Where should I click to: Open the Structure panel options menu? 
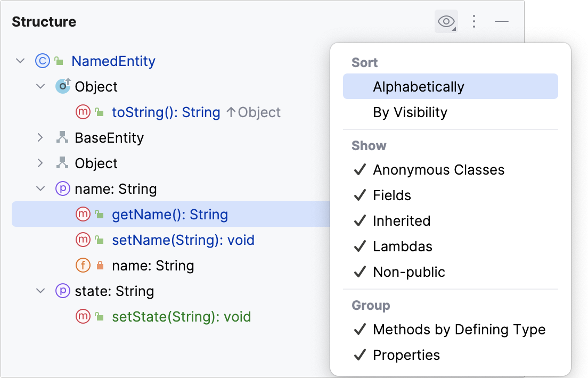pyautogui.click(x=473, y=21)
